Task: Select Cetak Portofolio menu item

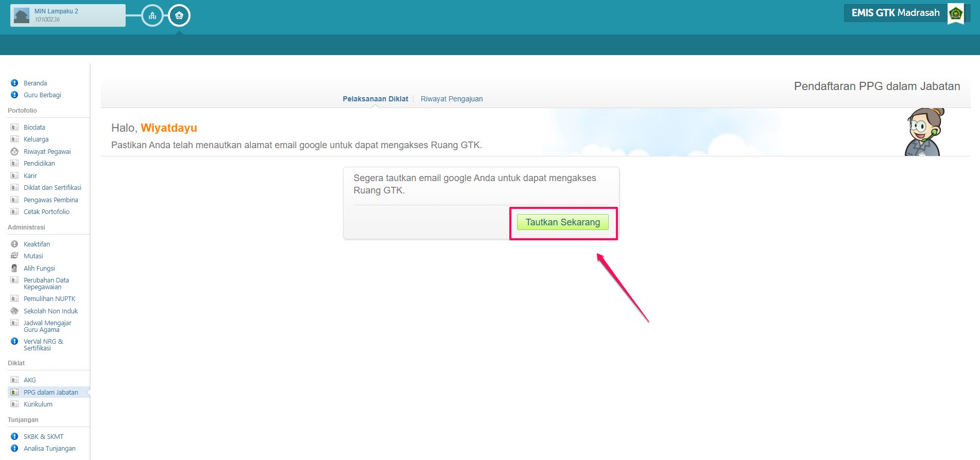Action: click(x=46, y=211)
